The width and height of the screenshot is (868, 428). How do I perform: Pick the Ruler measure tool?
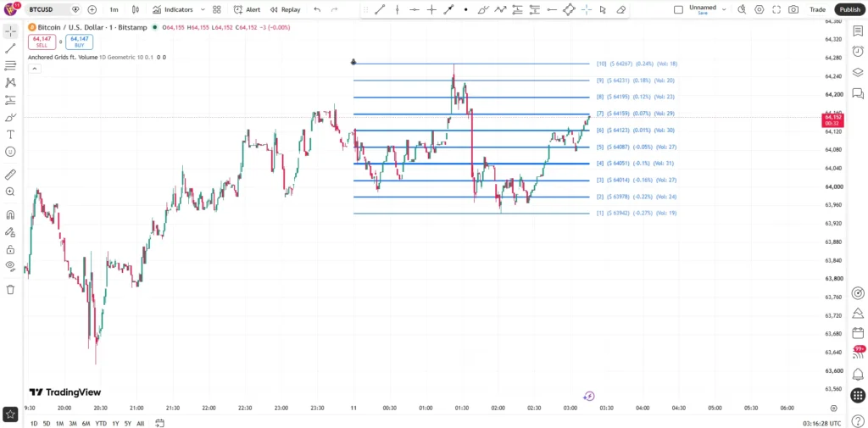pyautogui.click(x=10, y=175)
